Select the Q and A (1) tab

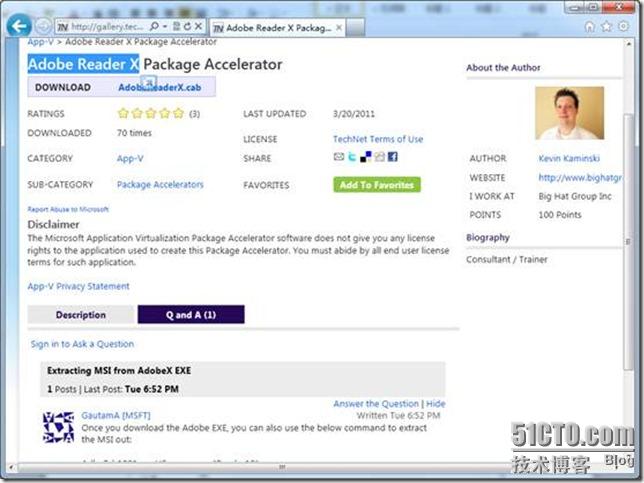coord(191,315)
